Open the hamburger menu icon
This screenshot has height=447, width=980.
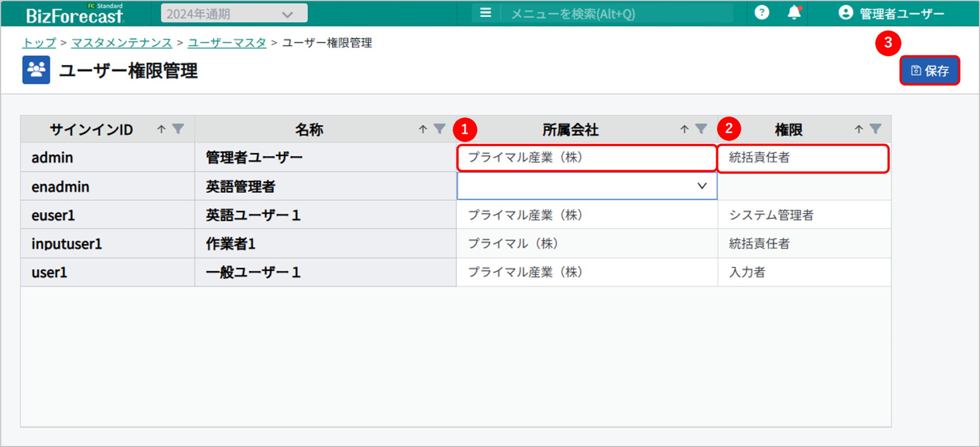485,13
